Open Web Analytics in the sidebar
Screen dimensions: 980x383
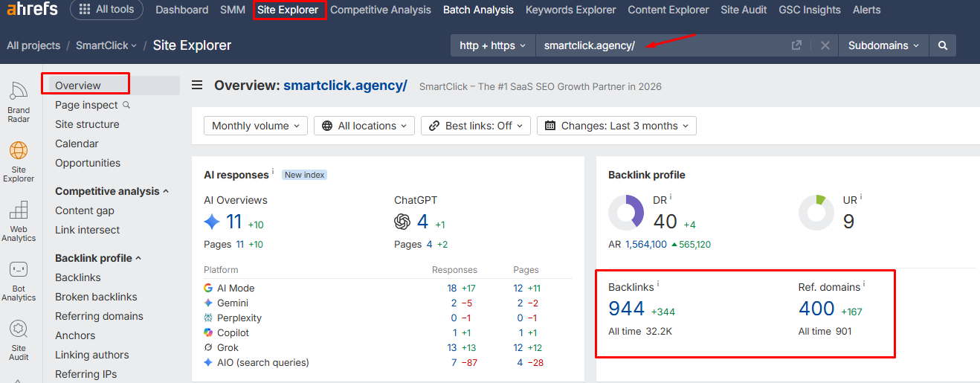point(19,221)
